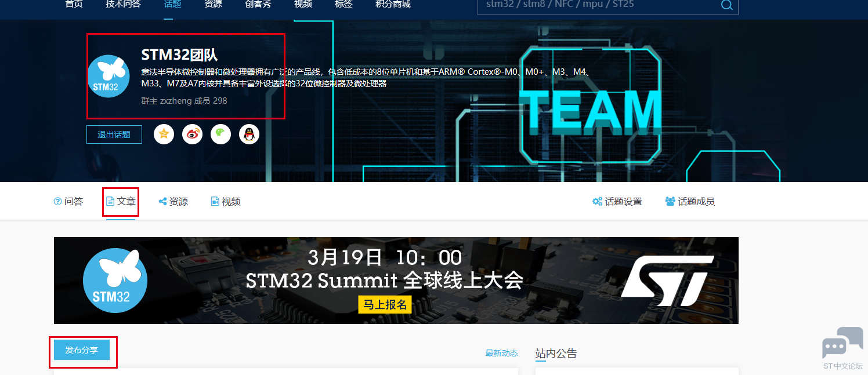Open the STM32 Summit banner

pyautogui.click(x=396, y=281)
